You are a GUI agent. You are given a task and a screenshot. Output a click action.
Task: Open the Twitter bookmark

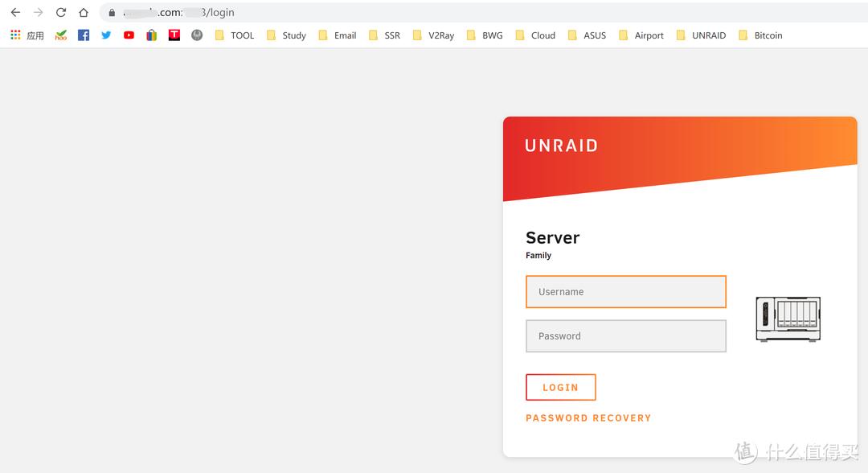point(106,35)
